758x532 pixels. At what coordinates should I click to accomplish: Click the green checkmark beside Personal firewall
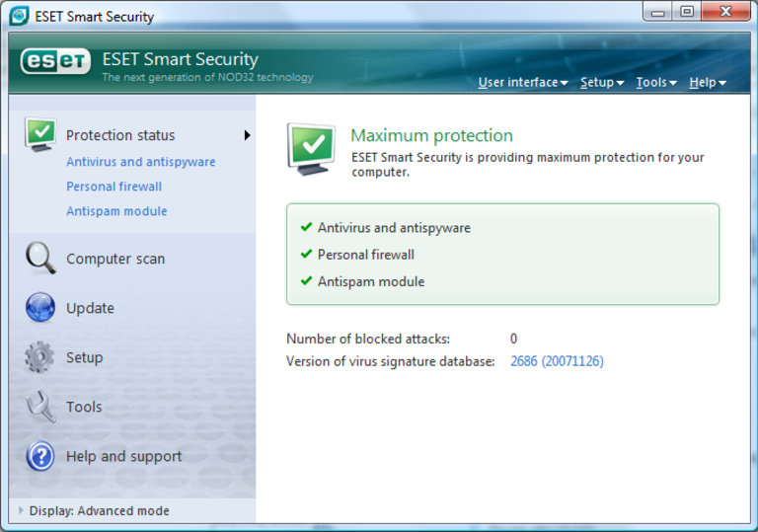point(307,254)
